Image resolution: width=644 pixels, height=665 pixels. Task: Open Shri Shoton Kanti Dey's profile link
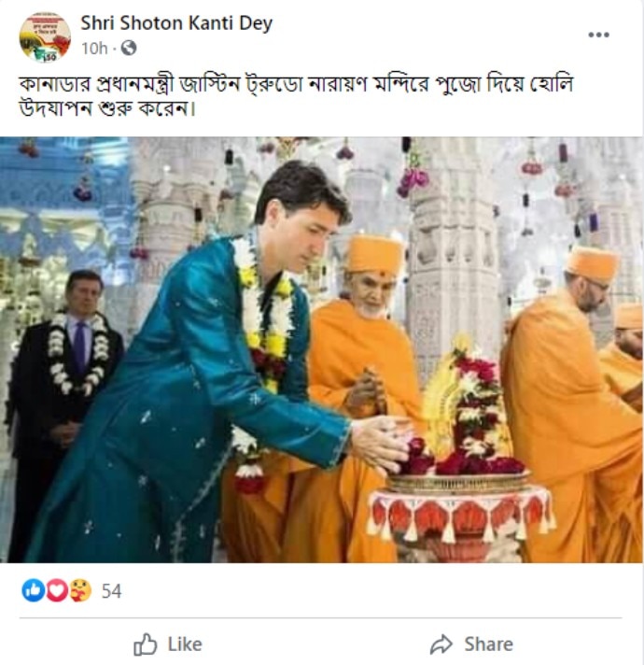pos(176,23)
